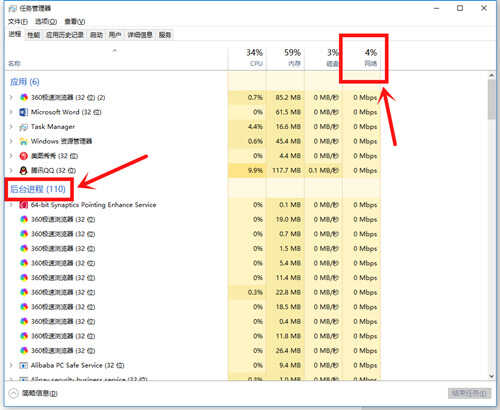Click the 360 browser icon with 22.8 MB memory
Viewport: 500px width, 410px height.
coord(24,292)
